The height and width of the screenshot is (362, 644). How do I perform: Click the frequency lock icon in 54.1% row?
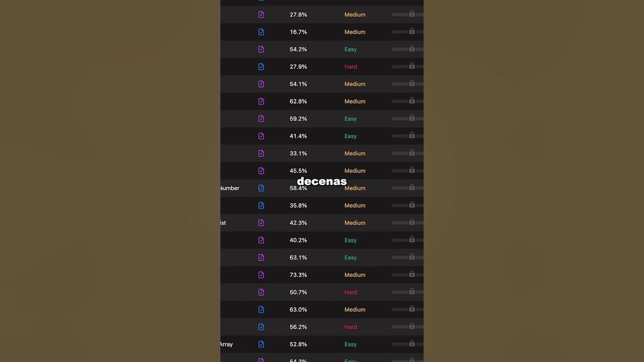pos(412,83)
